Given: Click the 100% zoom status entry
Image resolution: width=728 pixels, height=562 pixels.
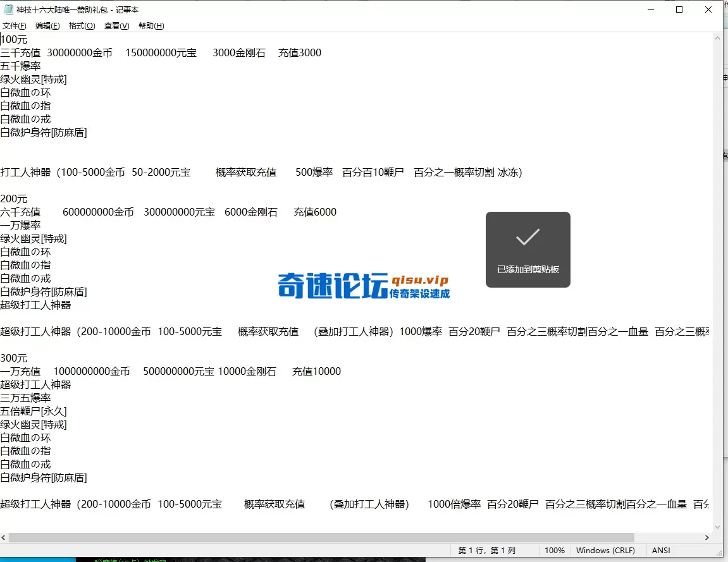Looking at the screenshot, I should click(x=554, y=551).
